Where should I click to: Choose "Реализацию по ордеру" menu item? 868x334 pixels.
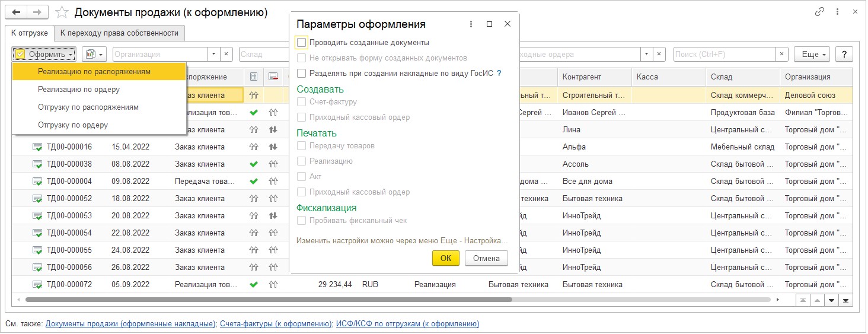click(79, 90)
